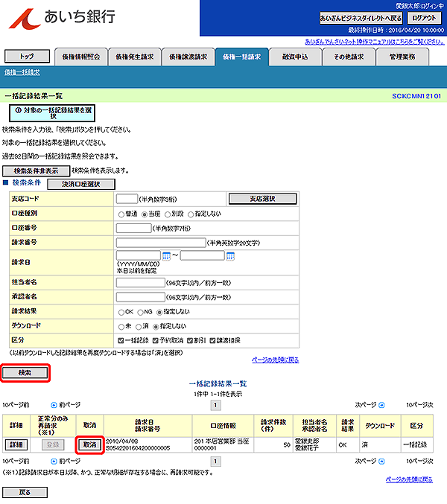Click the 支店コード input field

coord(127,199)
